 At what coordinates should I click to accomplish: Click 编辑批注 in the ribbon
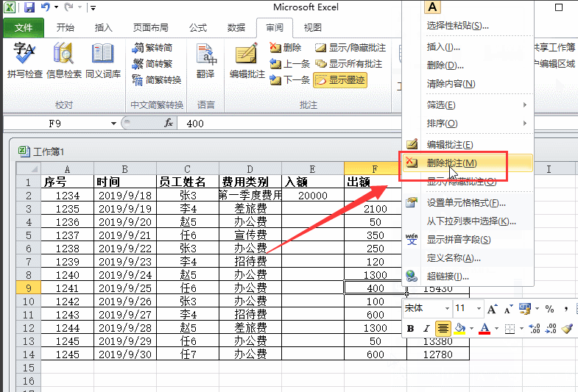(x=247, y=60)
